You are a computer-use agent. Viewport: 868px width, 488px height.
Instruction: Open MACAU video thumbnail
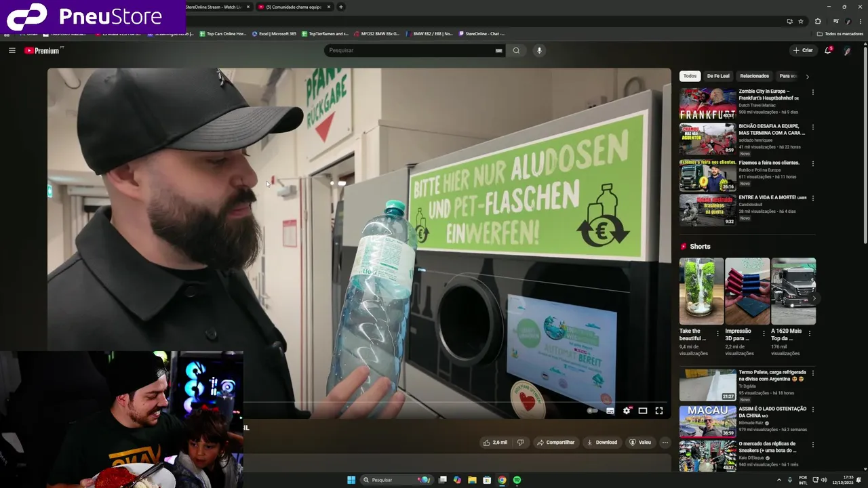[x=708, y=421]
